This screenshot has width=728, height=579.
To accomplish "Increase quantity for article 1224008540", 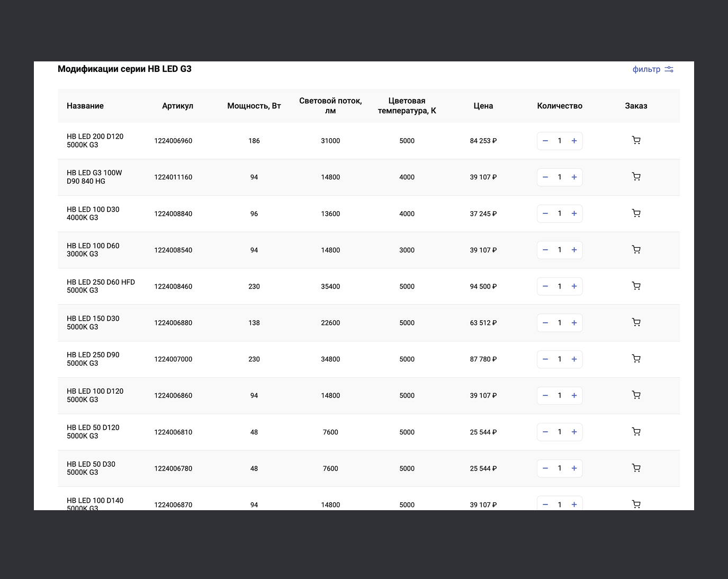I will (x=574, y=250).
